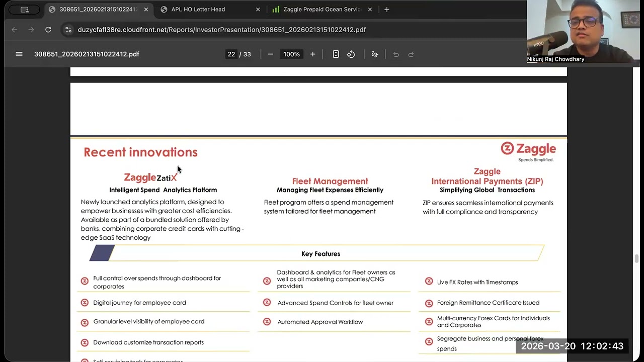Open the PDF sidebar hamburger menu
The width and height of the screenshot is (644, 362).
click(x=19, y=54)
